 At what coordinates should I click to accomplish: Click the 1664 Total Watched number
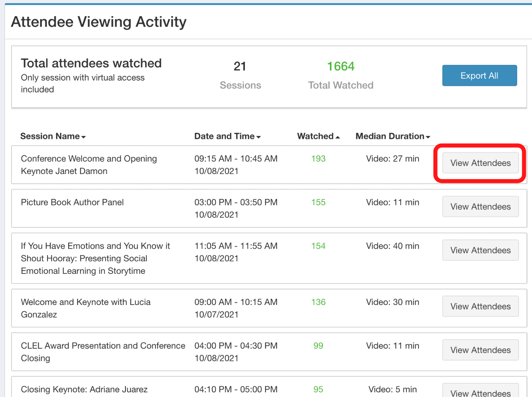(340, 66)
